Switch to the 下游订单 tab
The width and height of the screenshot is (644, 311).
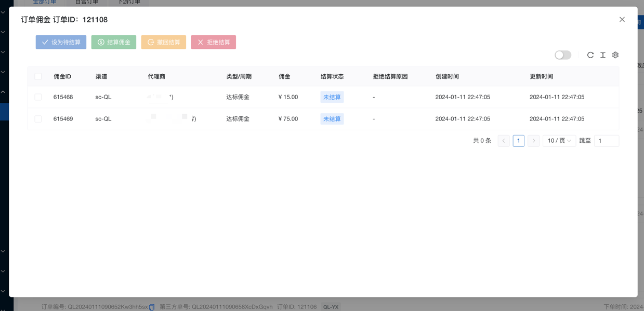[129, 2]
